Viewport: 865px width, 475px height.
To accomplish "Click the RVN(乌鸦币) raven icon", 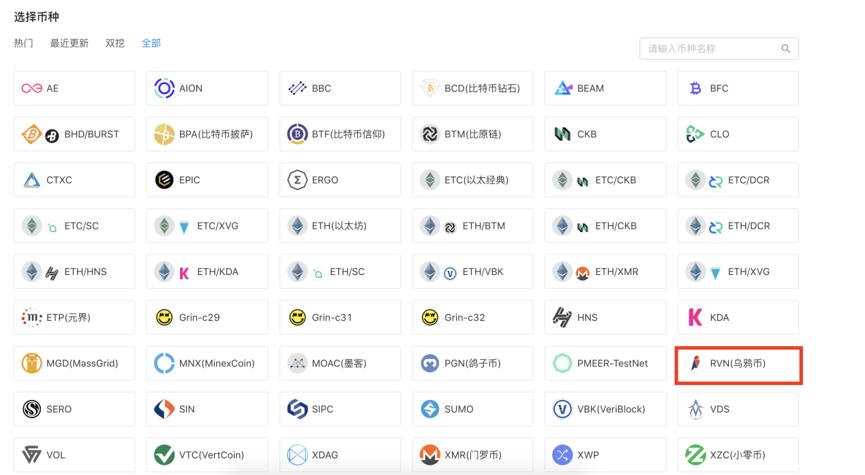I will point(696,363).
